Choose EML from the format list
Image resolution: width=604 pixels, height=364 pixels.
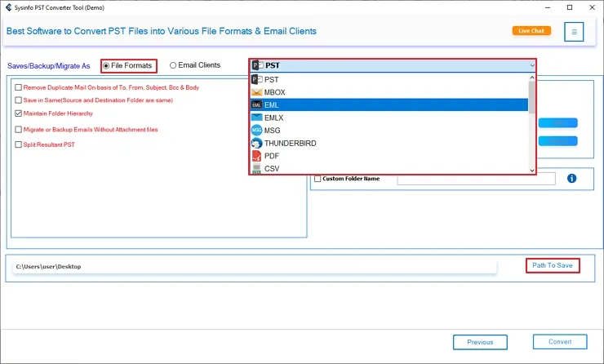389,104
